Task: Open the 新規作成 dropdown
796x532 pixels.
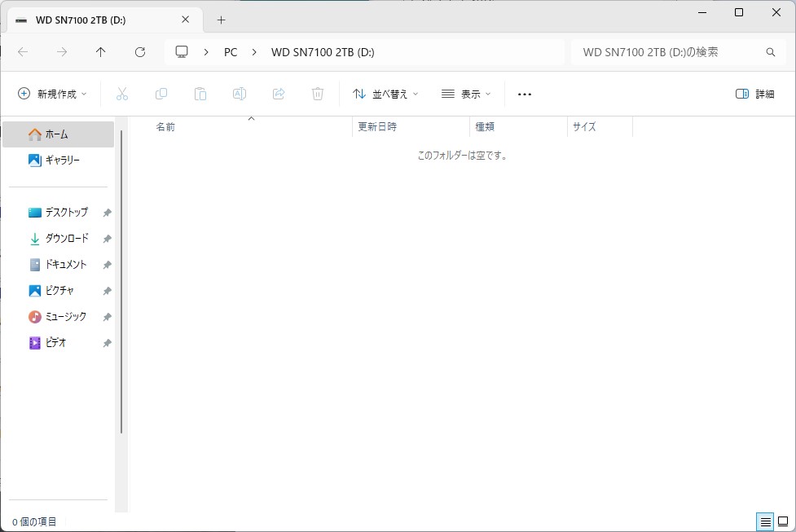Action: [x=52, y=94]
